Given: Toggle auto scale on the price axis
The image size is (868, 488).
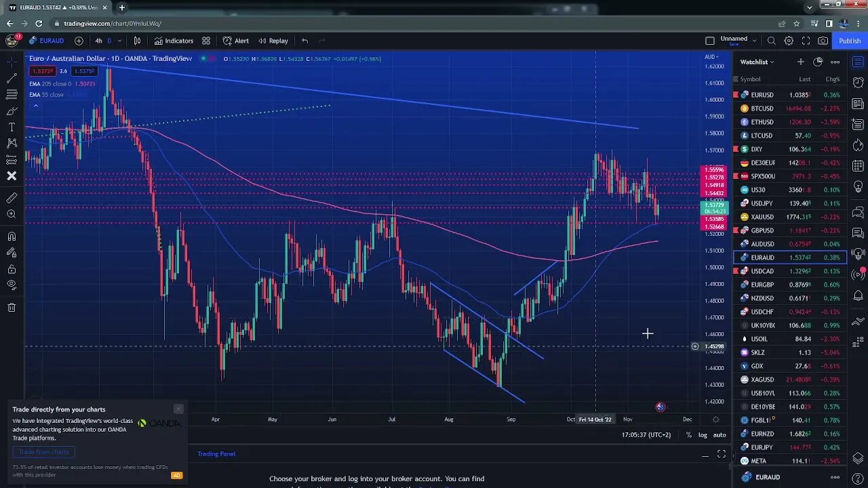Looking at the screenshot, I should coord(719,435).
